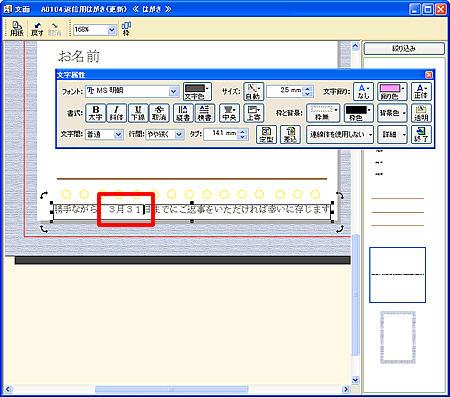The image size is (450, 398).
Task: Click the bottom-right rotate handle of text box
Action: (340, 229)
